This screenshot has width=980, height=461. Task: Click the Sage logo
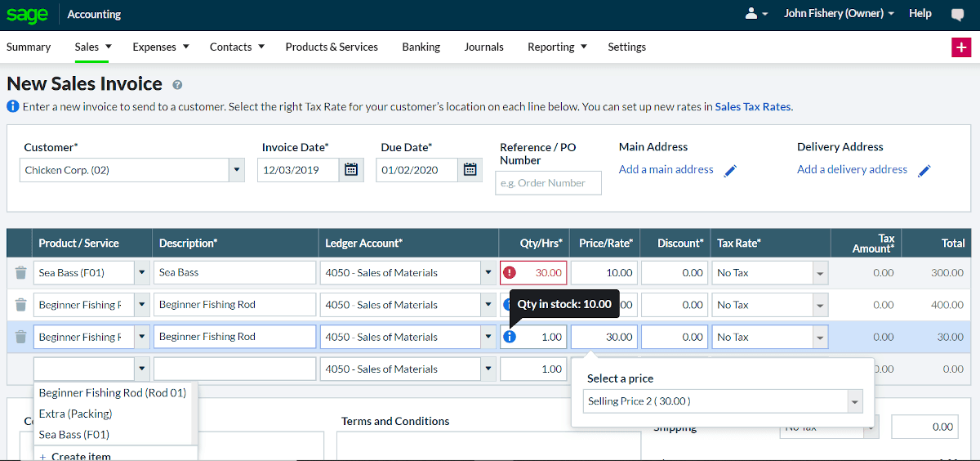tap(27, 14)
